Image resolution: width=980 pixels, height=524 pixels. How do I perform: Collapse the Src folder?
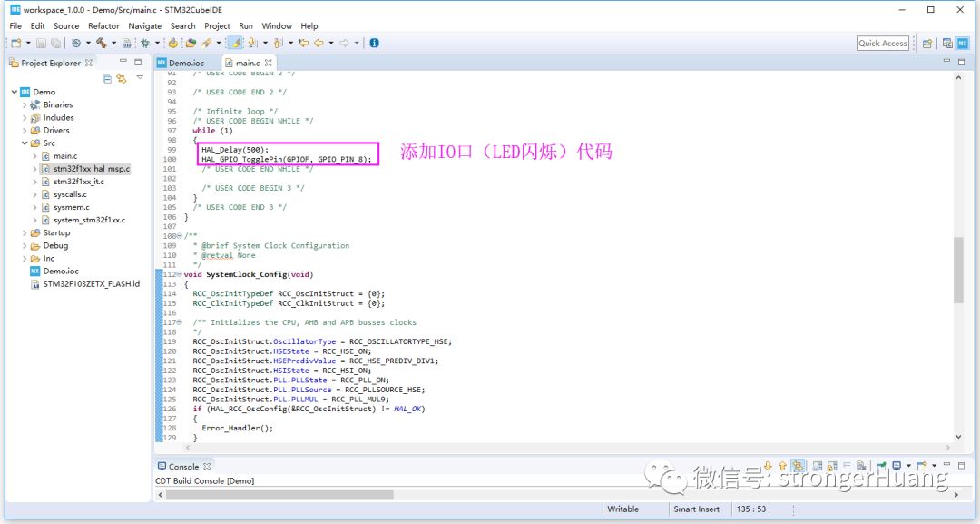[24, 143]
